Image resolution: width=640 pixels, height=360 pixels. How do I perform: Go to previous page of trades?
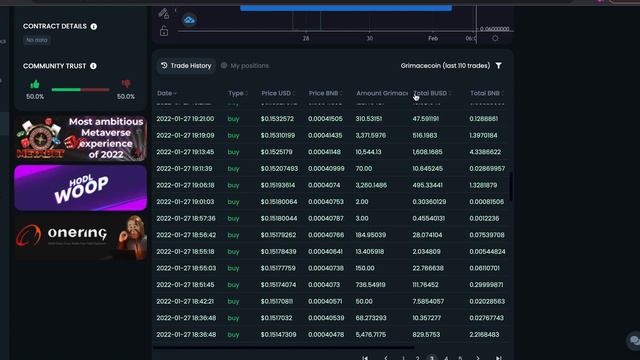(x=386, y=358)
